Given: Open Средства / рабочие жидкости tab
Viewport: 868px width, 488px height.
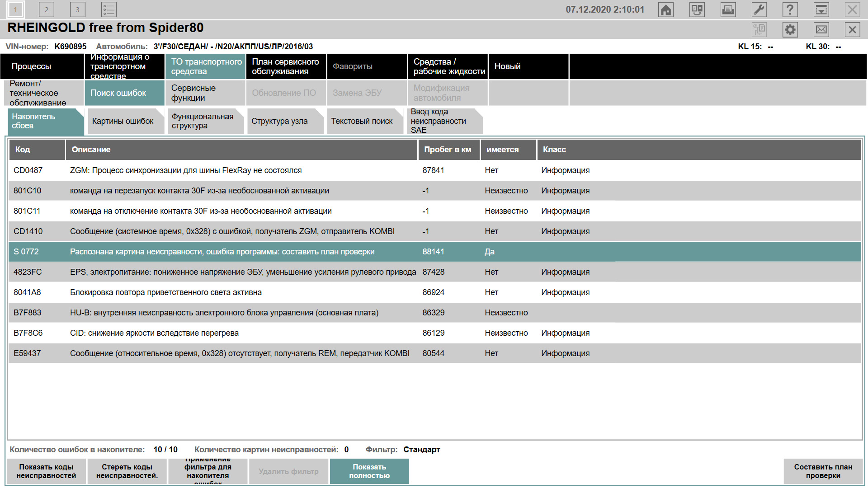Looking at the screenshot, I should click(x=448, y=66).
